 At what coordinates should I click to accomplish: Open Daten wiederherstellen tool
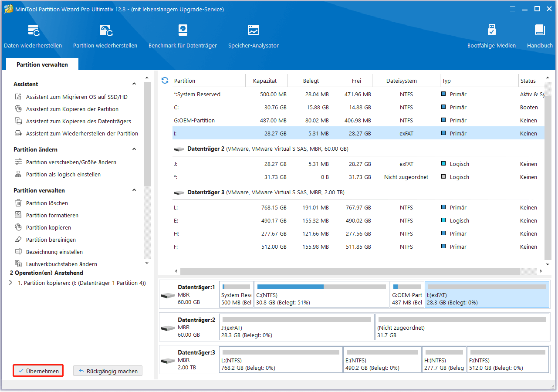(33, 37)
